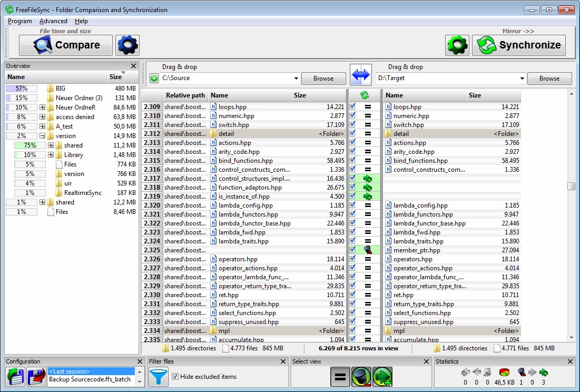Open comparison settings blue gear icon
580x392 pixels.
pyautogui.click(x=127, y=45)
